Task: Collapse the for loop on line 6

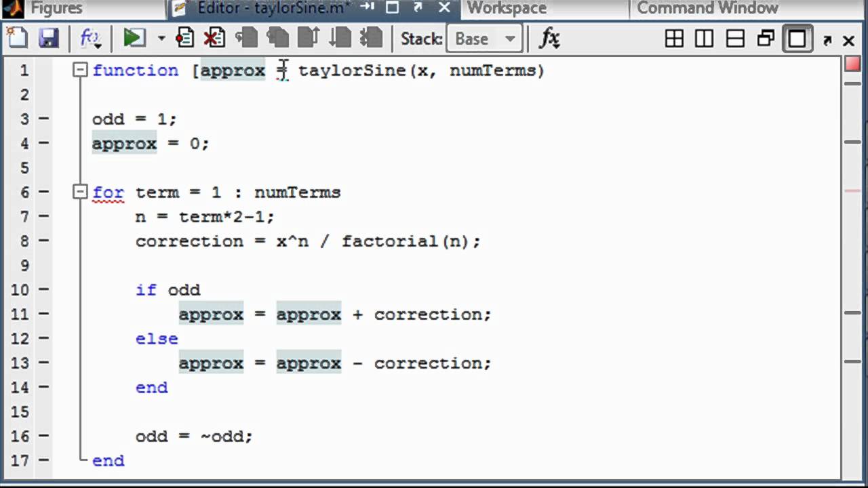Action: click(81, 192)
